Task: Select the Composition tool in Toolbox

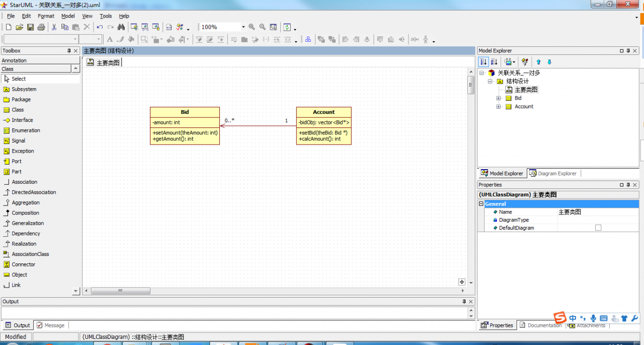Action: click(25, 213)
